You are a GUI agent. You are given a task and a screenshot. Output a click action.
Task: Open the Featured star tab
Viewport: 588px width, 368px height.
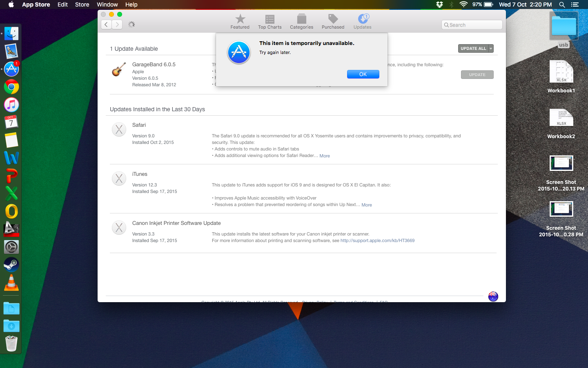click(240, 22)
